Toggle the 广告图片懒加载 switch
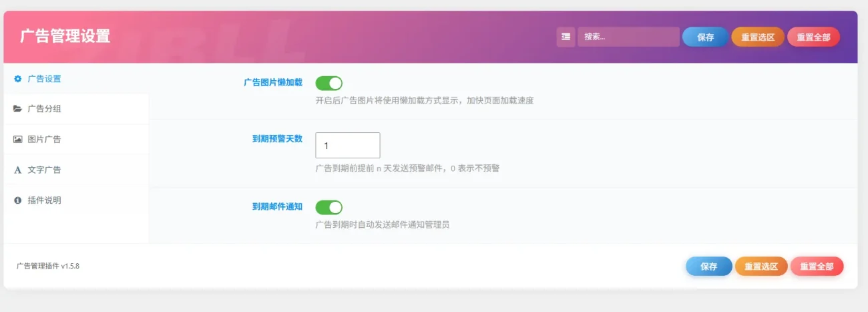This screenshot has width=868, height=312. pyautogui.click(x=329, y=83)
